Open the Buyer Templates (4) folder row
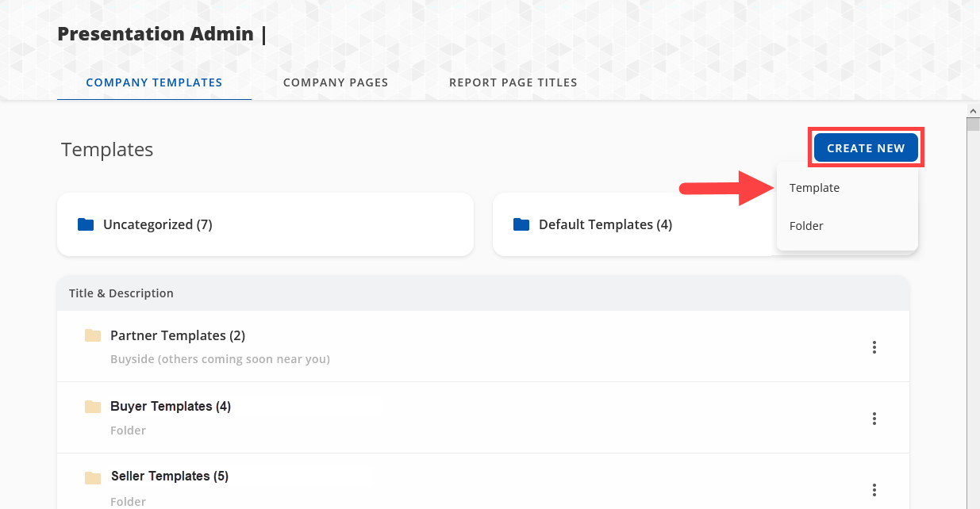The height and width of the screenshot is (509, 980). tap(171, 407)
